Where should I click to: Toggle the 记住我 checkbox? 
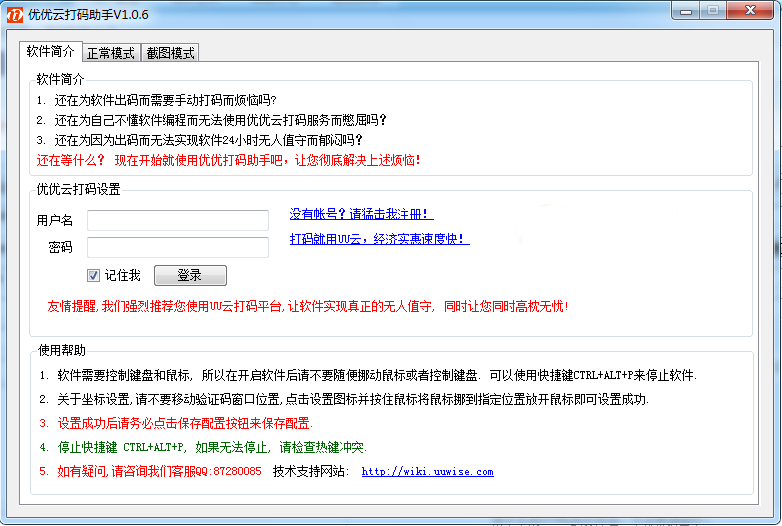click(93, 275)
